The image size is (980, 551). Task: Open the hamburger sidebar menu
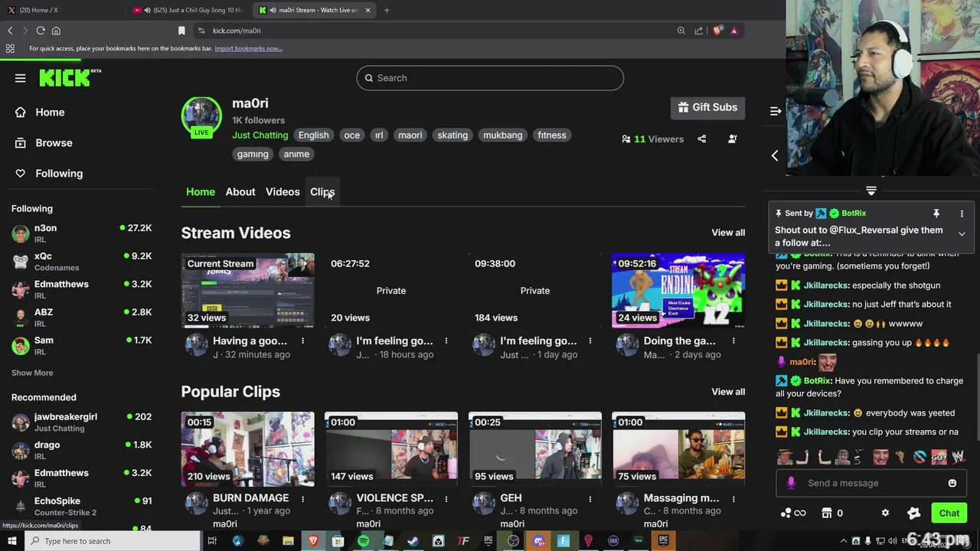click(21, 78)
